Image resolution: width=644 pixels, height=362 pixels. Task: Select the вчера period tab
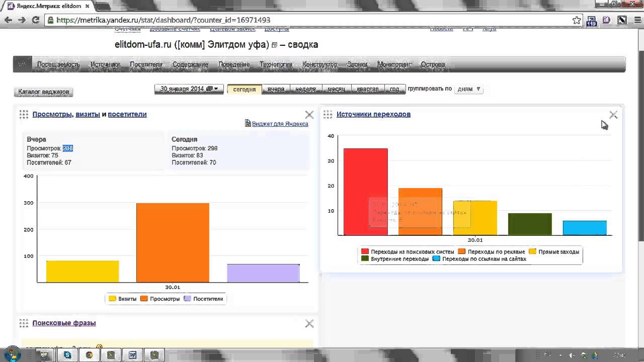click(x=276, y=89)
